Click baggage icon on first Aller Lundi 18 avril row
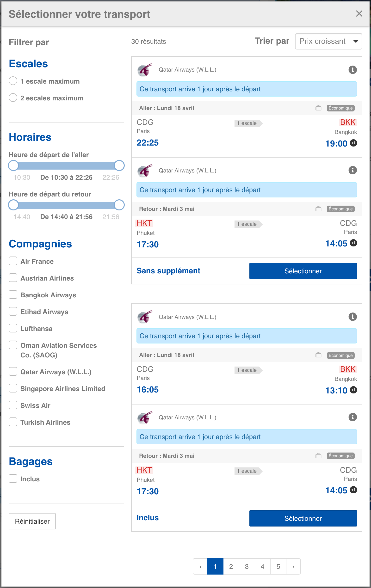Viewport: 371px width, 588px height. [x=318, y=108]
